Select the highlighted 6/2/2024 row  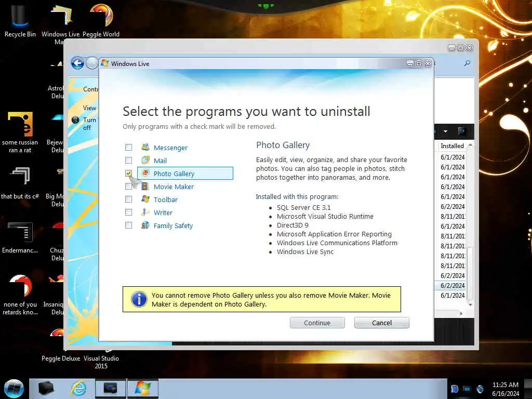click(451, 286)
